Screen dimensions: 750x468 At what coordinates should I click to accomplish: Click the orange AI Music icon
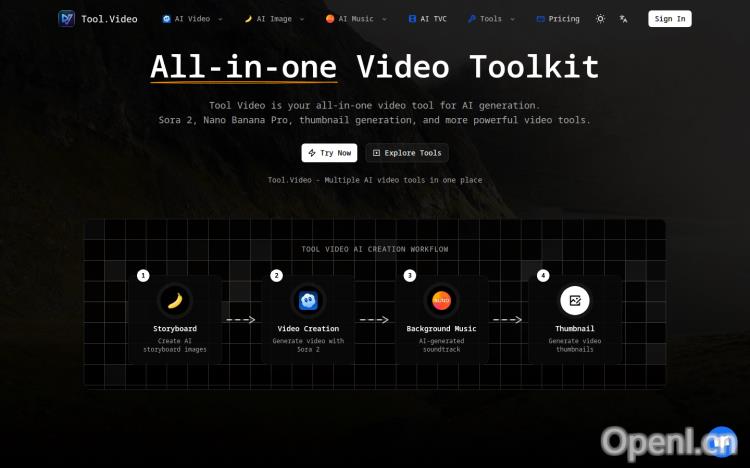tap(330, 19)
